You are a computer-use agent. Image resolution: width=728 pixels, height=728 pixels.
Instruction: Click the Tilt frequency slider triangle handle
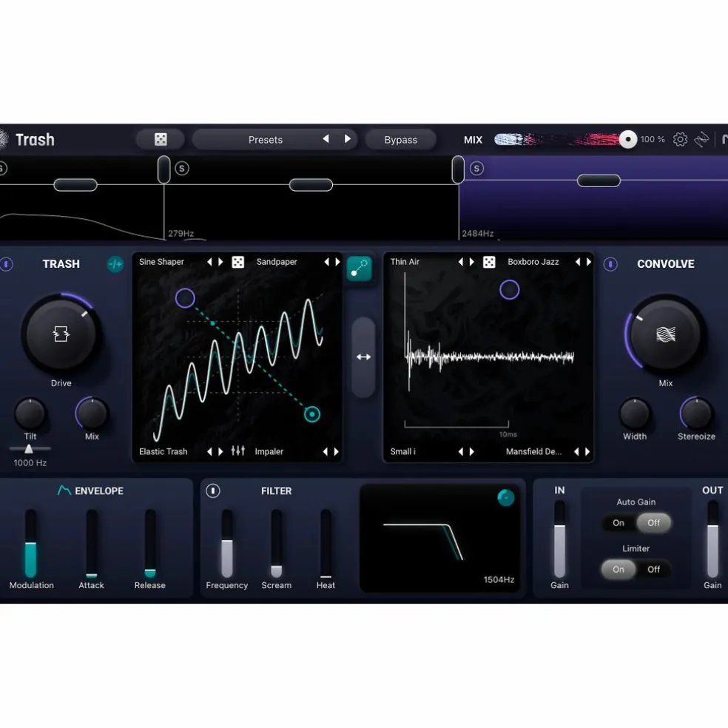coord(29,448)
